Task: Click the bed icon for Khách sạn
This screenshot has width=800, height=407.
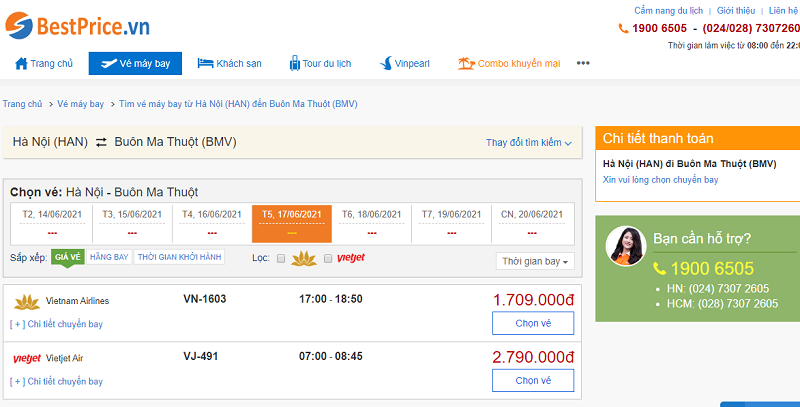Action: click(205, 64)
